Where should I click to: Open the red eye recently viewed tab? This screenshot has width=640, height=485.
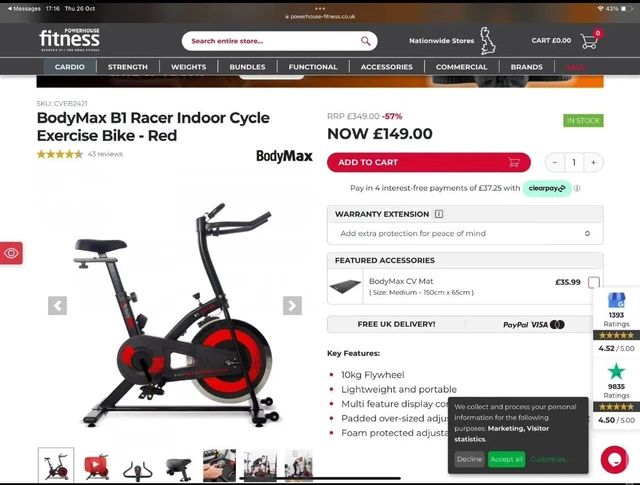(11, 253)
